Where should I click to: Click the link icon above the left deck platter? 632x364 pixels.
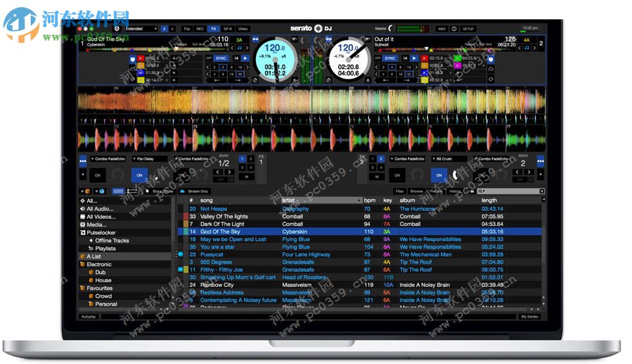coord(255,39)
